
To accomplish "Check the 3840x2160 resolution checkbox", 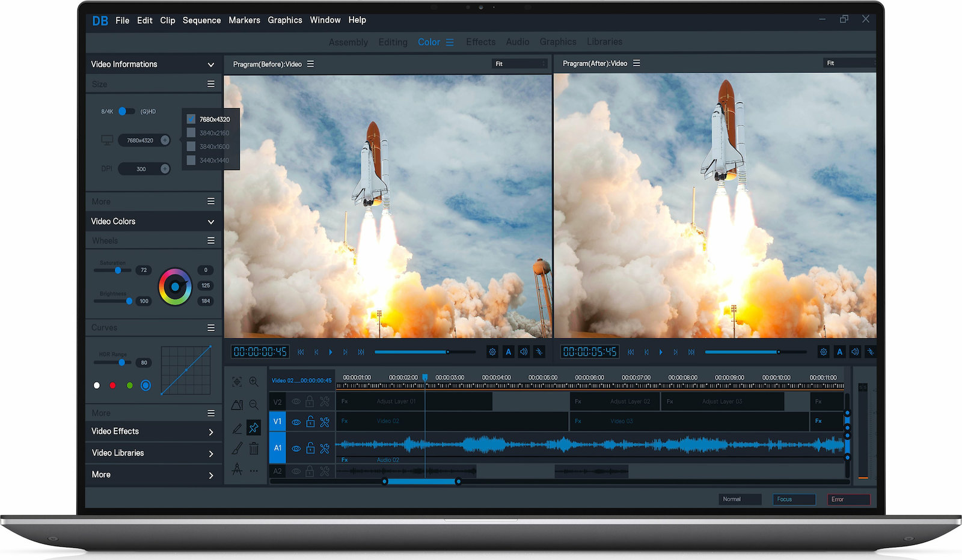I will click(x=191, y=133).
